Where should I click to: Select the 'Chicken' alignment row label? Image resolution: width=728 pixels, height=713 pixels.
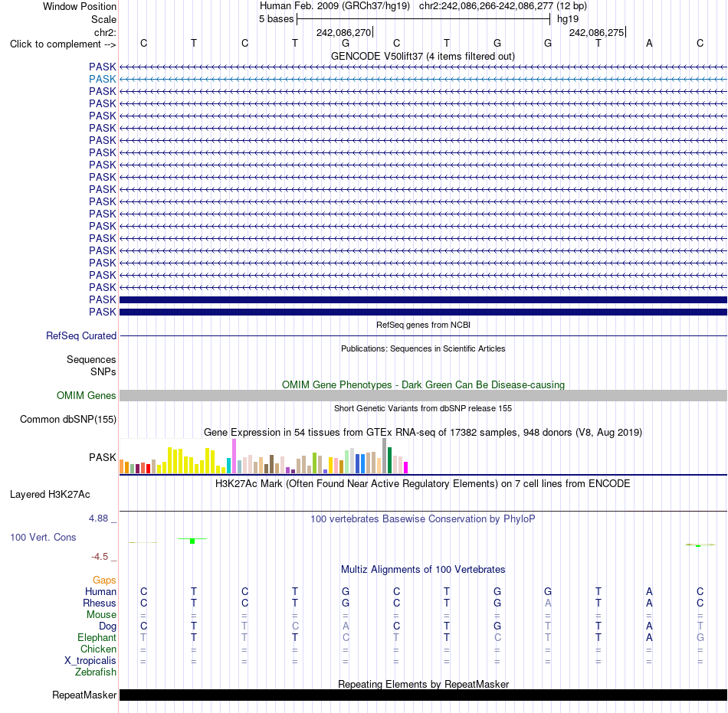click(98, 649)
